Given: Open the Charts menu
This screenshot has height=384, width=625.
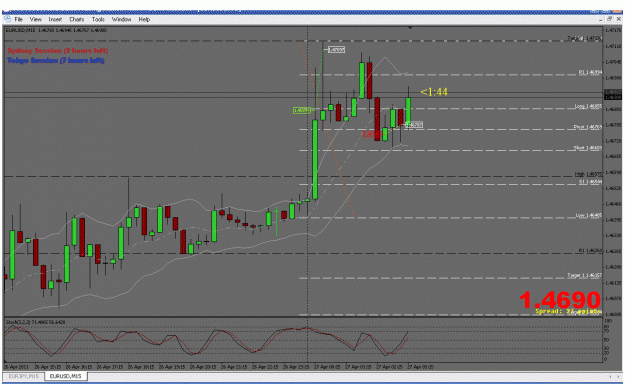Looking at the screenshot, I should [x=77, y=19].
